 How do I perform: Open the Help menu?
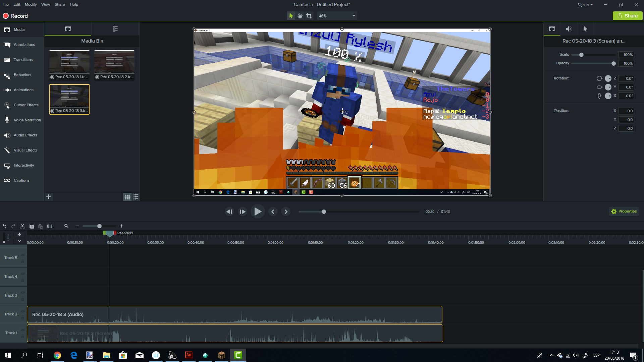click(x=74, y=4)
